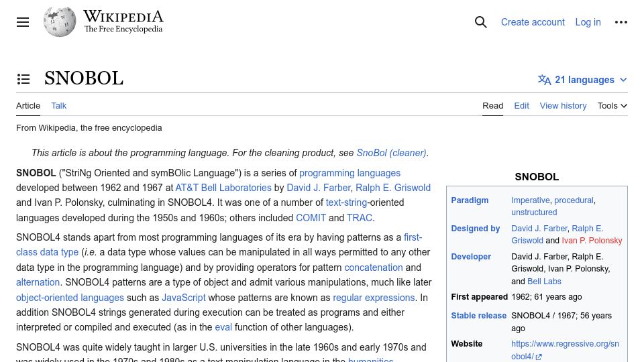Open the object-oriented languages link
The width and height of the screenshot is (644, 362).
(70, 297)
